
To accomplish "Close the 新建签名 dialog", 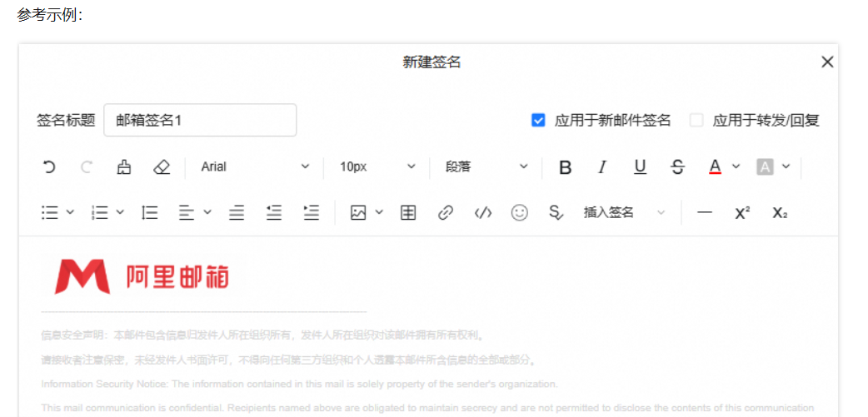I will click(x=827, y=62).
